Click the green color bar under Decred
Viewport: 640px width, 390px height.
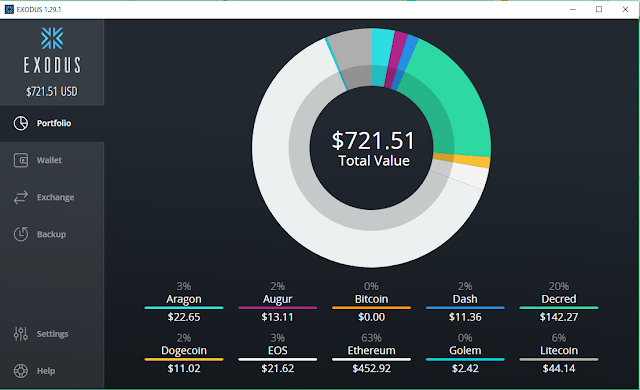559,308
